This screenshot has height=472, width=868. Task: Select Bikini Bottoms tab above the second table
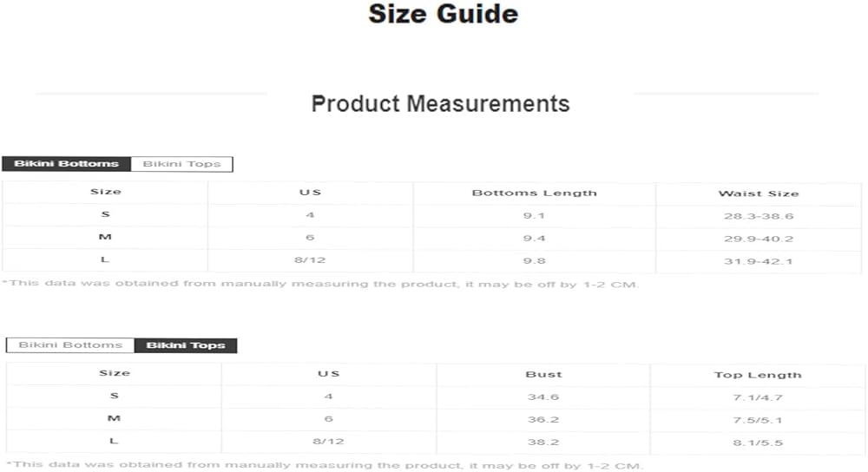pyautogui.click(x=70, y=345)
